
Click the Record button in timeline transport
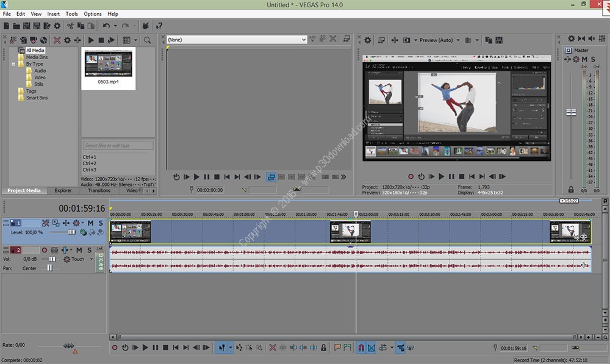(114, 348)
